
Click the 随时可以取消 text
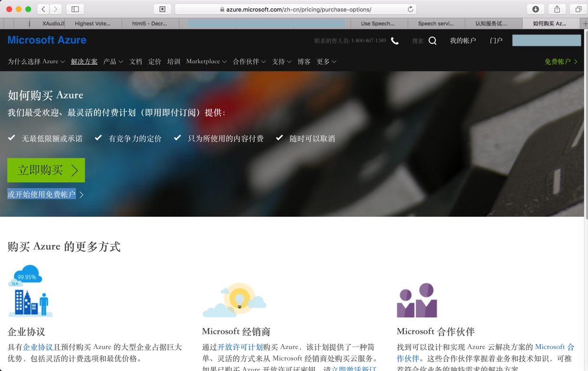312,138
